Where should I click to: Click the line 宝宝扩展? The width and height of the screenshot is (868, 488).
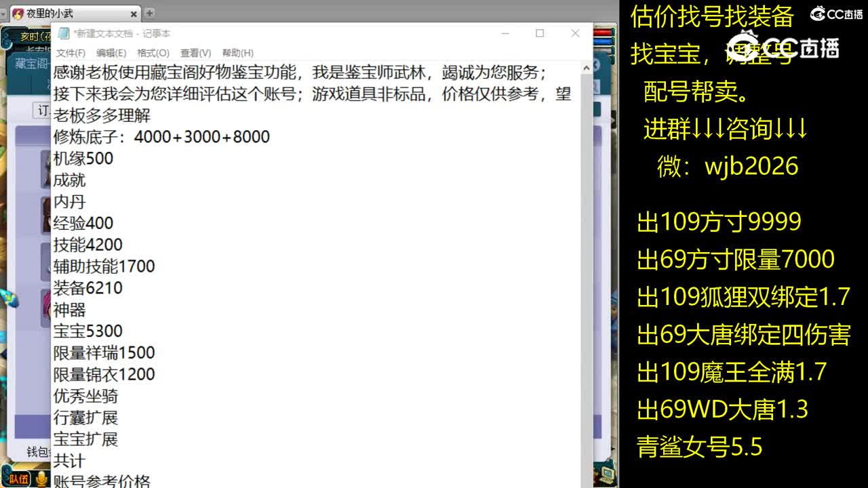85,439
